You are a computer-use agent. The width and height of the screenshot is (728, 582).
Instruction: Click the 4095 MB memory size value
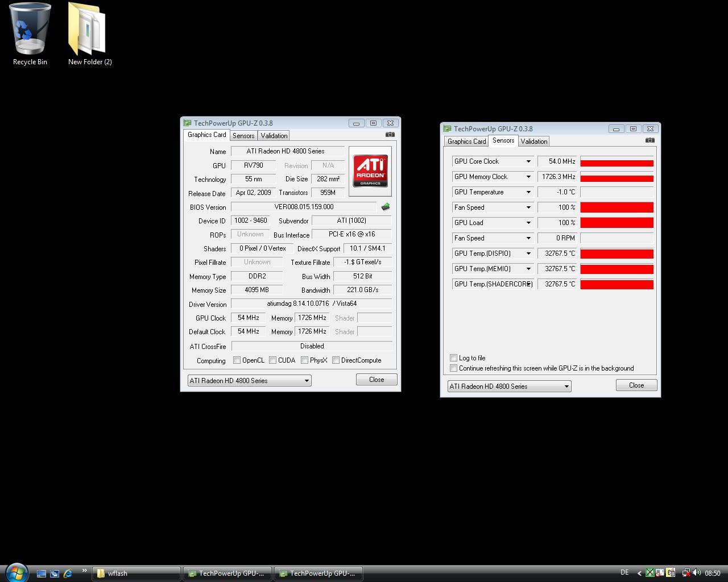click(257, 290)
